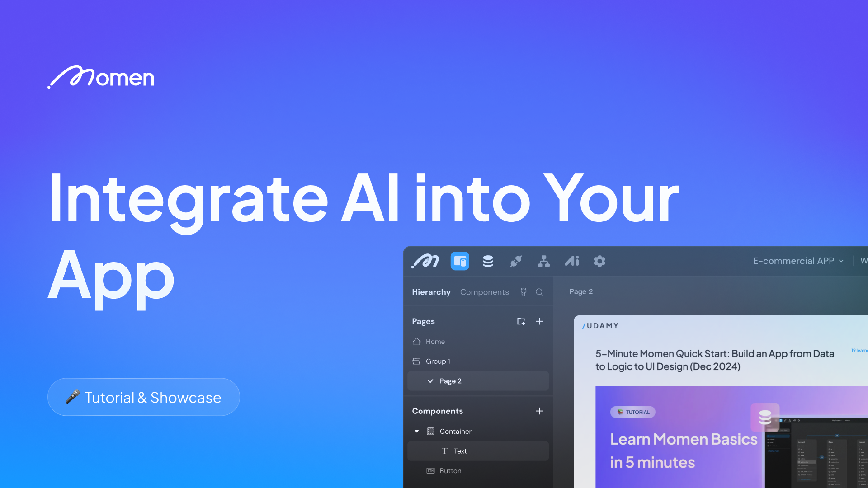
Task: Add a new component with the plus icon
Action: [x=539, y=411]
